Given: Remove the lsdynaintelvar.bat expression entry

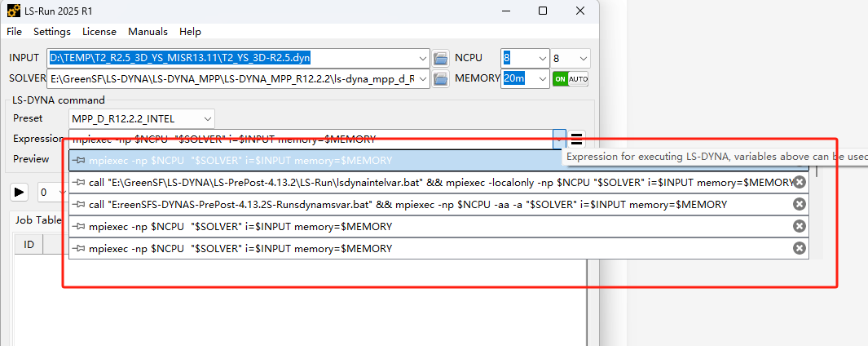Looking at the screenshot, I should pyautogui.click(x=800, y=182).
